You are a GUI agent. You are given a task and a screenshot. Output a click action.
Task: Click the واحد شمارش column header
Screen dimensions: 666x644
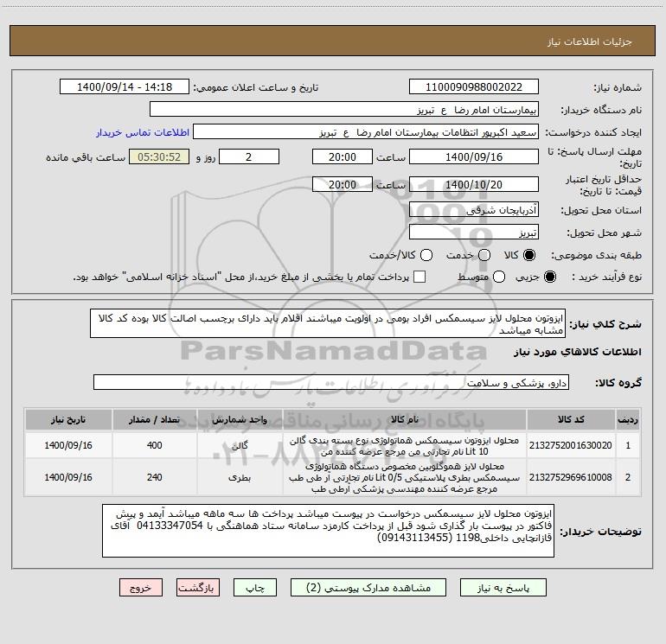tap(240, 419)
